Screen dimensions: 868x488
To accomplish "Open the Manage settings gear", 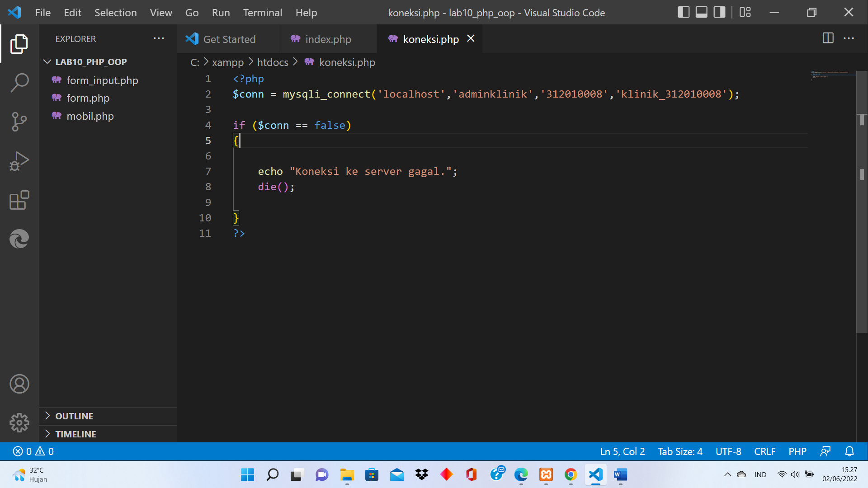I will click(x=19, y=422).
